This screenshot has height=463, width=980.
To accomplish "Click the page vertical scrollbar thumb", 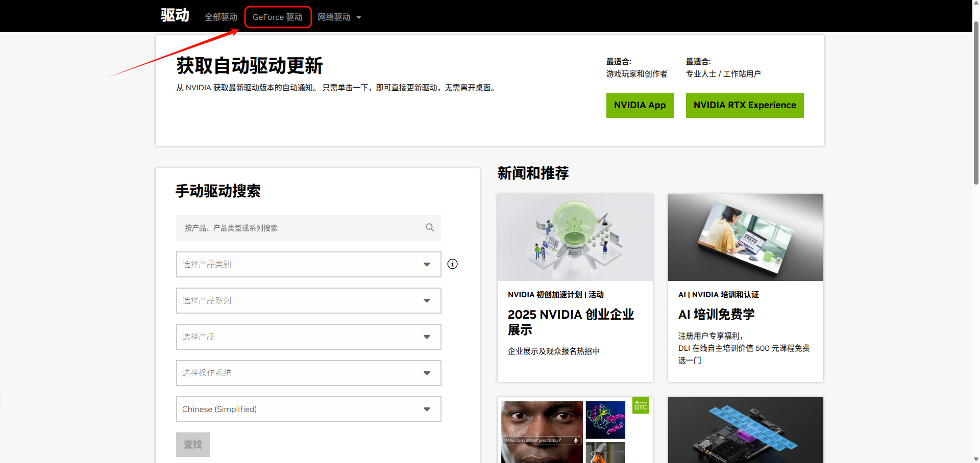I will click(x=976, y=102).
